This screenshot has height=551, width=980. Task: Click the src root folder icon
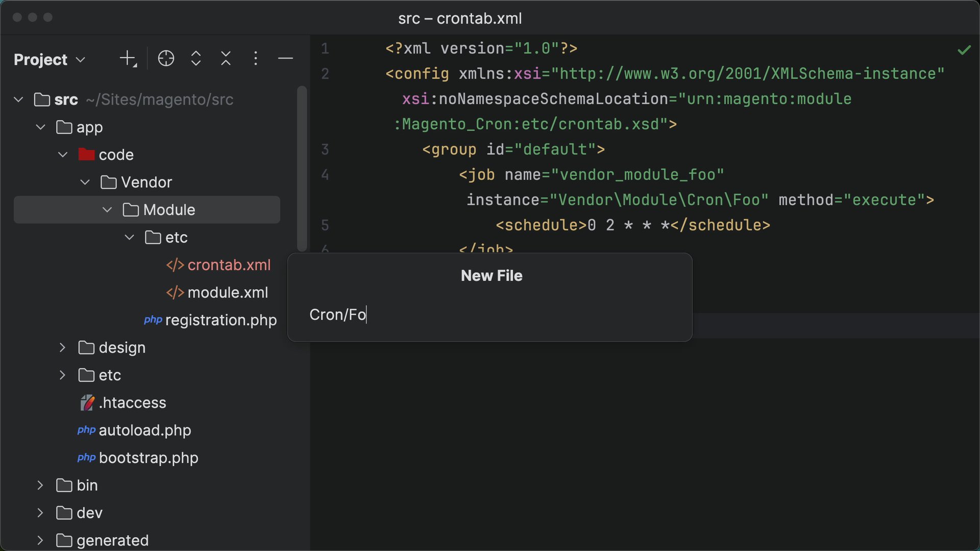pyautogui.click(x=42, y=99)
